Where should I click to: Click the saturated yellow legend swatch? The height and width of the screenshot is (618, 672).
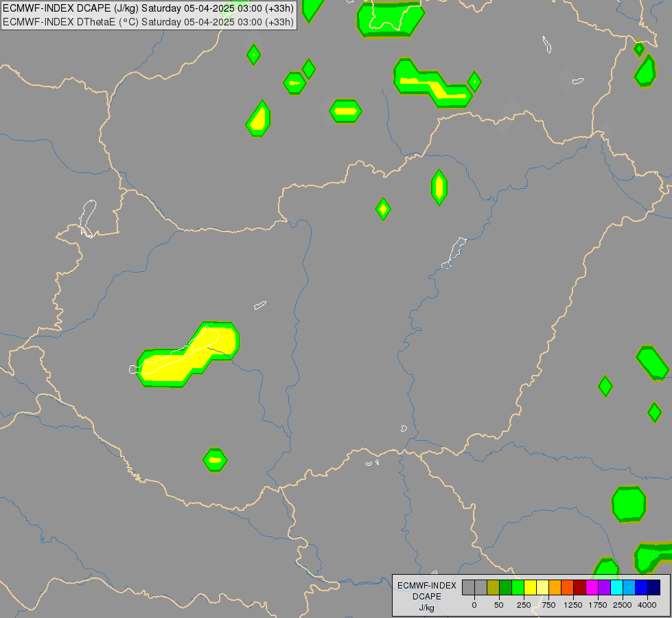point(531,588)
